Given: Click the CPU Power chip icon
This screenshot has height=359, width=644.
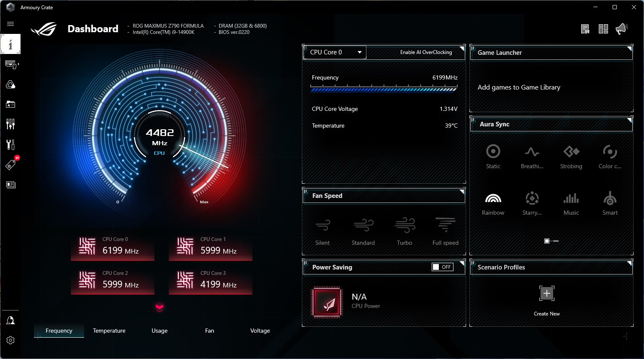Looking at the screenshot, I should pyautogui.click(x=327, y=303).
